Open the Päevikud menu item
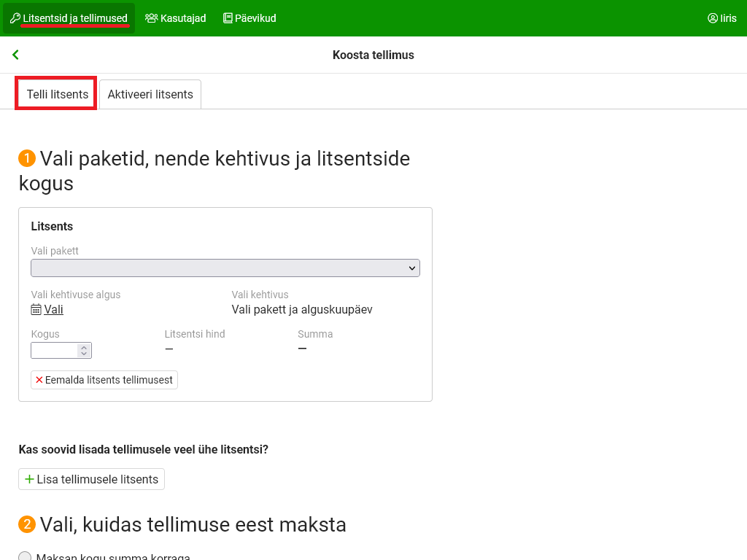Viewport: 747px width, 560px height. coord(255,18)
